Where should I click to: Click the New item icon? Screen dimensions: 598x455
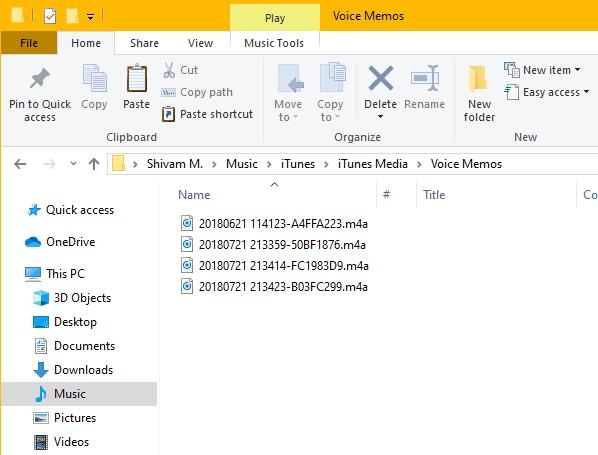(x=512, y=70)
